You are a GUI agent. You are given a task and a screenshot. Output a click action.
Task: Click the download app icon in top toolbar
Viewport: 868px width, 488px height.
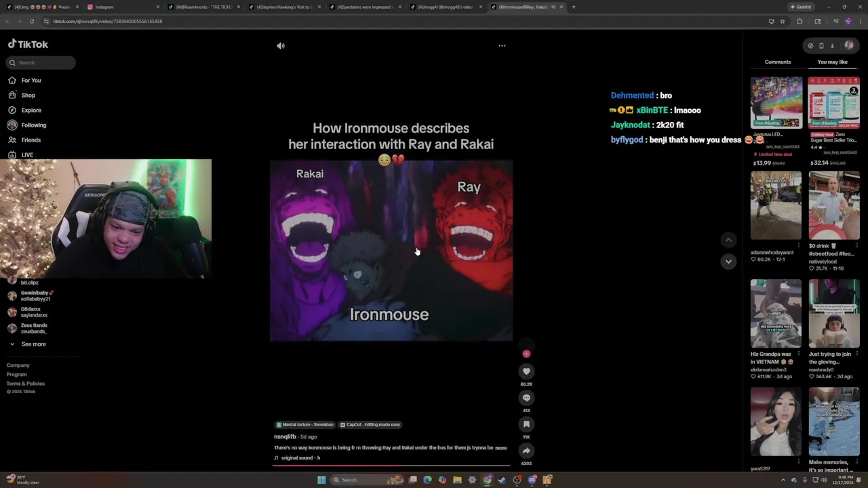[x=832, y=46]
